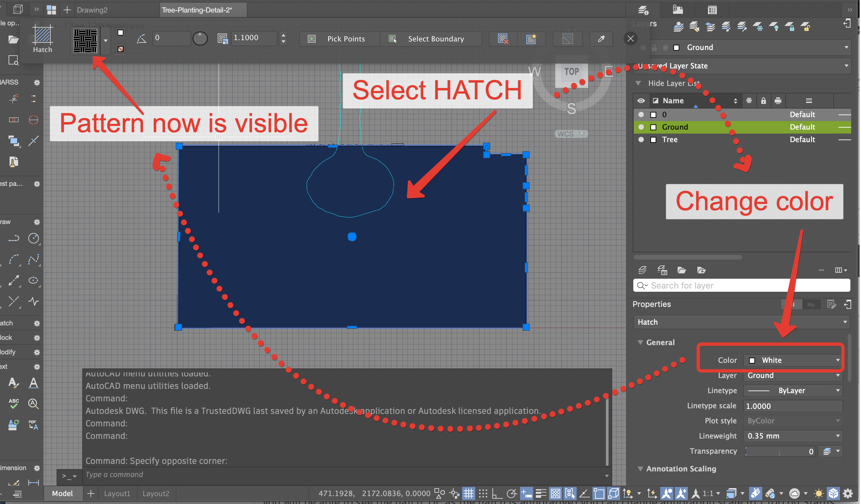Open the Tree-Planting-Detail-2 drawing tab

(x=203, y=10)
